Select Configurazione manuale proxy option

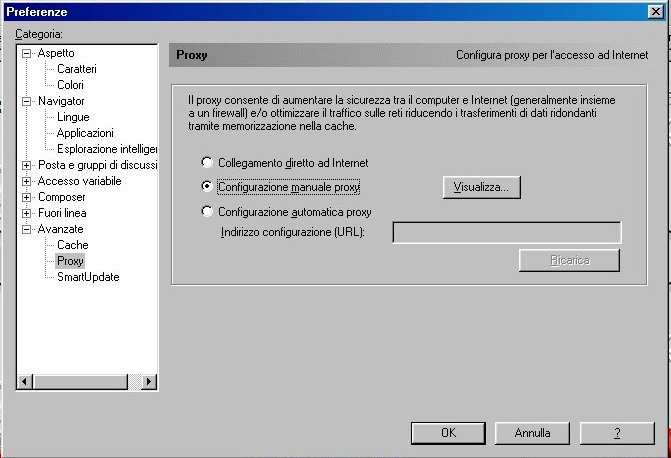(207, 187)
